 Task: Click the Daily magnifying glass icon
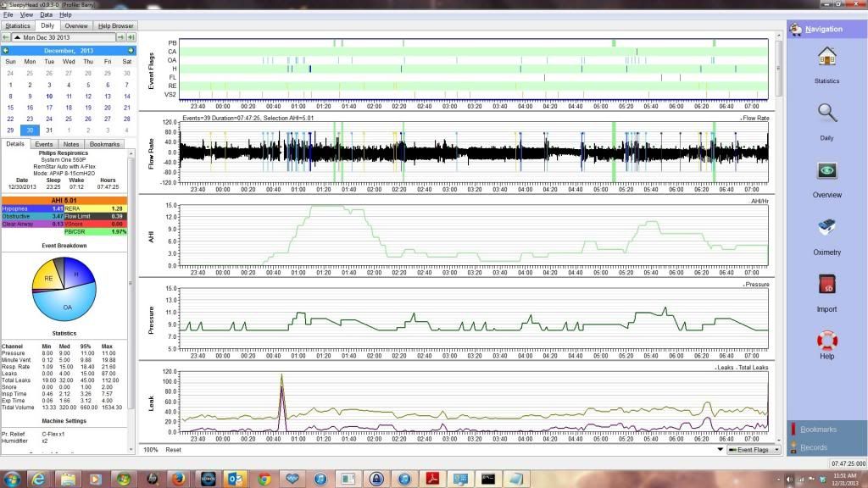[x=826, y=114]
